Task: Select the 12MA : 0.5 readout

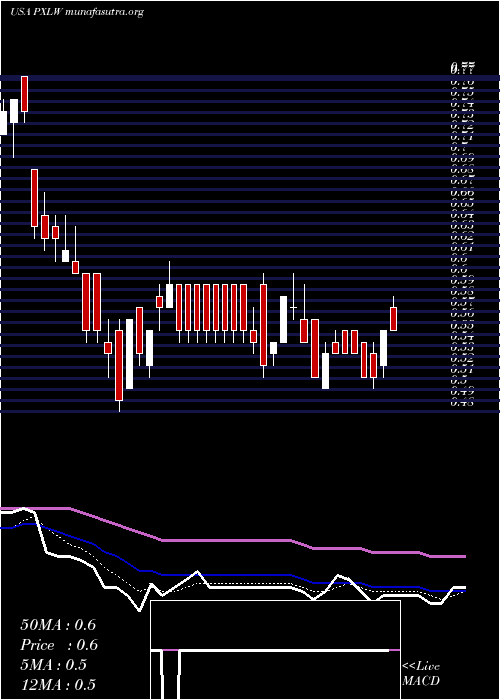Action: tap(58, 685)
